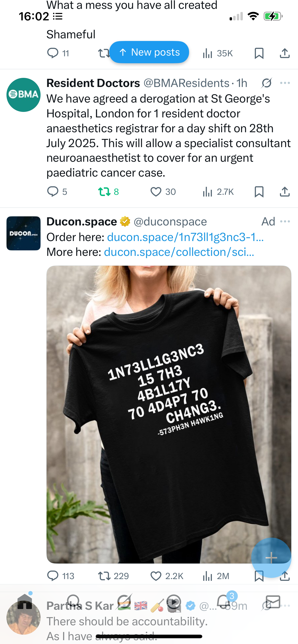
Task: Like the Ducon.space ad post
Action: tap(167, 576)
